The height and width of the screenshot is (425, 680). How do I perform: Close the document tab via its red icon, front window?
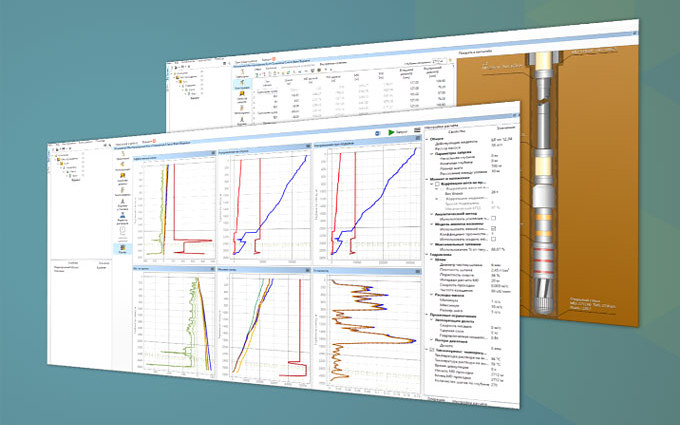(x=154, y=141)
